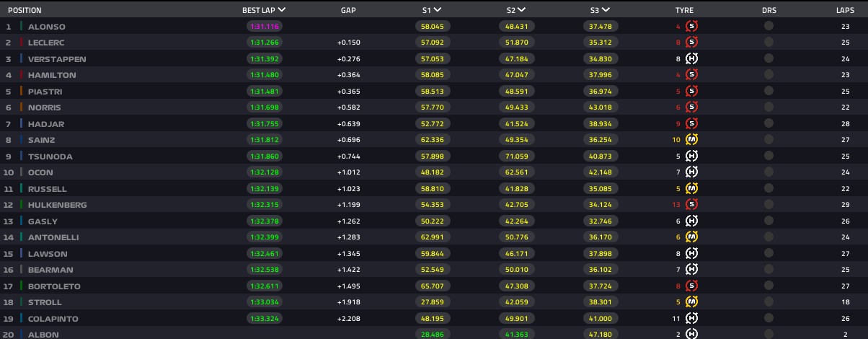This screenshot has width=868, height=339.
Task: Click the gap value +0.150
Action: [x=348, y=43]
